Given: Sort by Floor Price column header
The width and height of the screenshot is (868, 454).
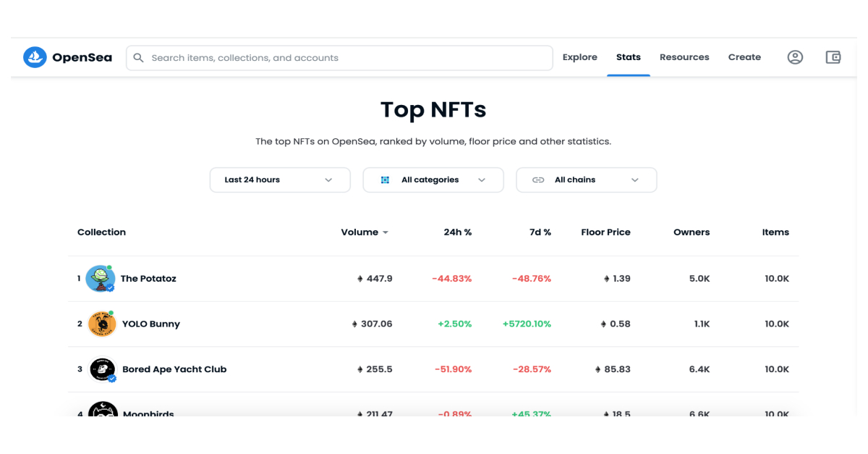Looking at the screenshot, I should 605,232.
